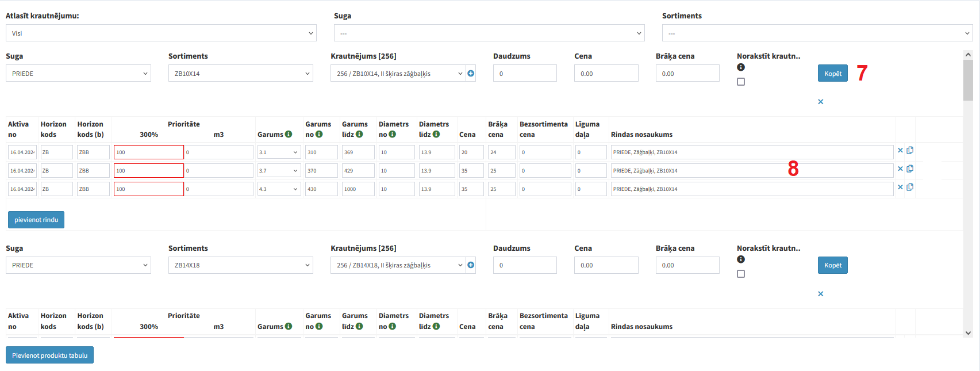The width and height of the screenshot is (980, 371).
Task: Tick Norakstīt krautn. checkbox for ZB10X14
Action: [x=741, y=82]
